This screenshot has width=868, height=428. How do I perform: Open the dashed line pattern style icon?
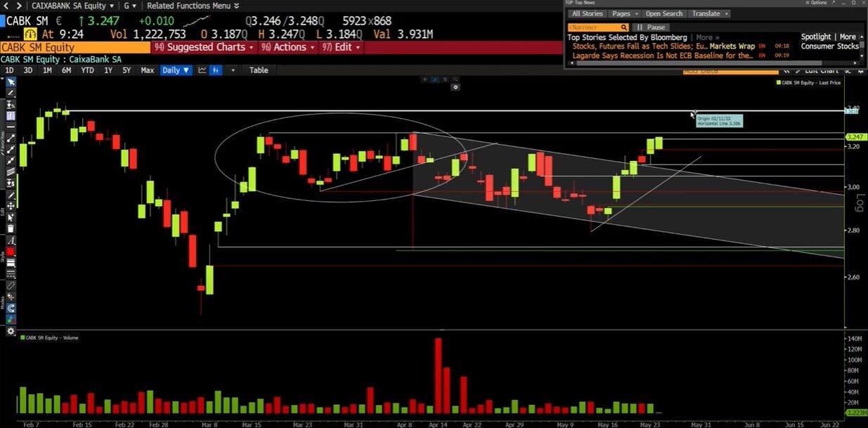click(x=11, y=273)
